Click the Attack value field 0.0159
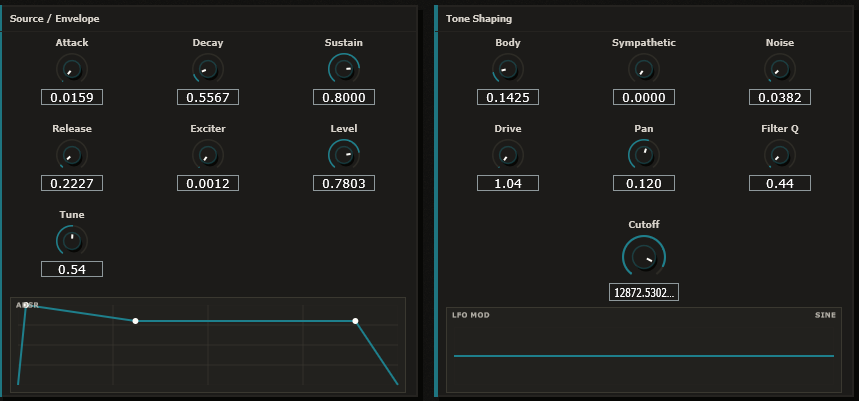Image resolution: width=859 pixels, height=401 pixels. pyautogui.click(x=71, y=98)
